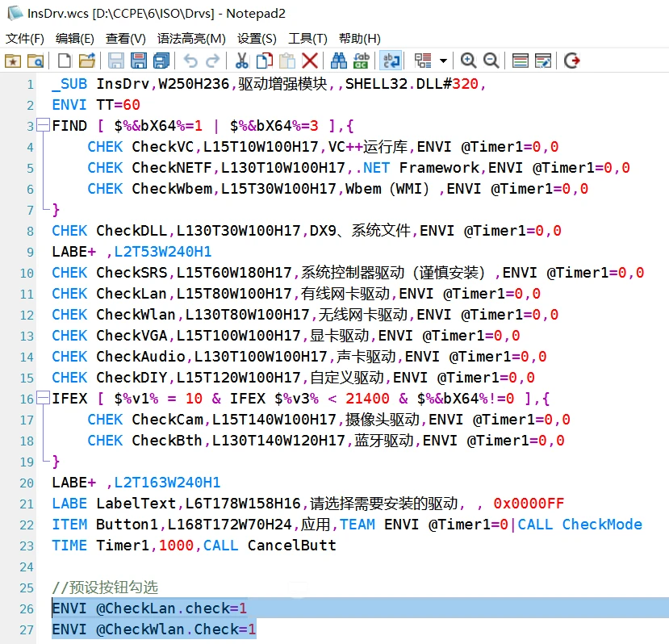Click the value 21400 in IFEX line

pyautogui.click(x=367, y=399)
